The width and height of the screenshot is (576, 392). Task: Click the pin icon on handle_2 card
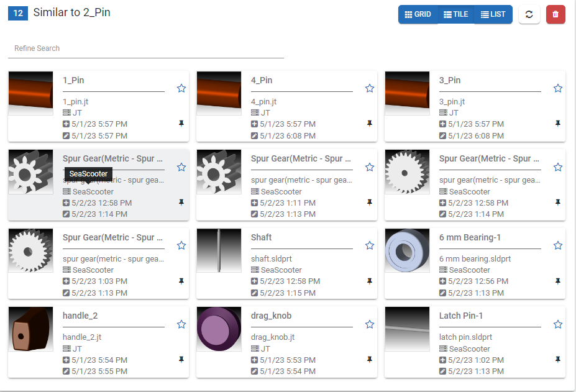tap(181, 359)
